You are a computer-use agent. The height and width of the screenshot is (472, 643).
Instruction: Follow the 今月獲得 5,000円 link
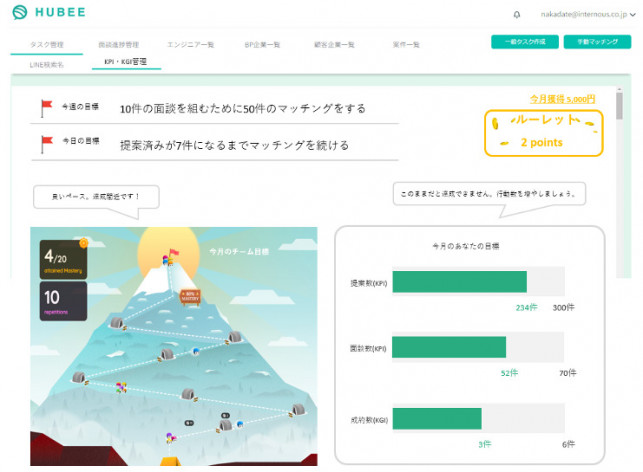[562, 99]
